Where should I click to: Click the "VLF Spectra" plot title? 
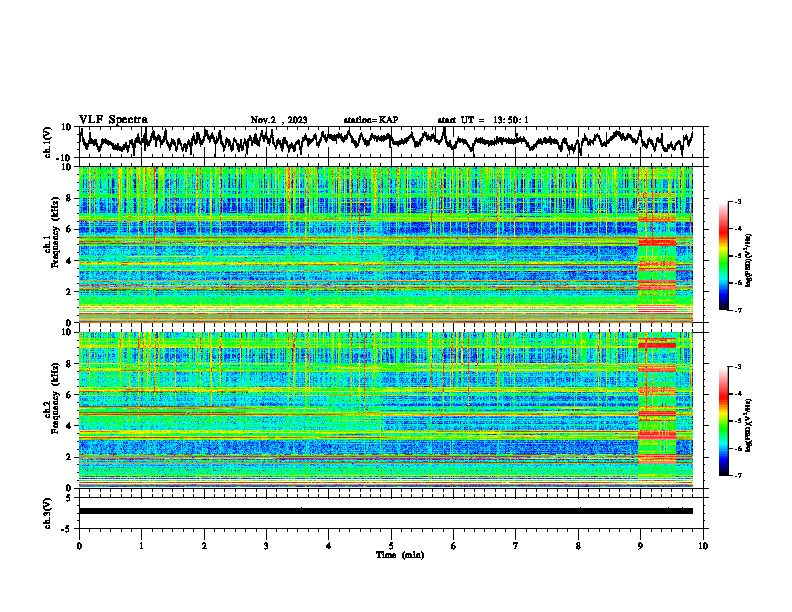pyautogui.click(x=113, y=120)
